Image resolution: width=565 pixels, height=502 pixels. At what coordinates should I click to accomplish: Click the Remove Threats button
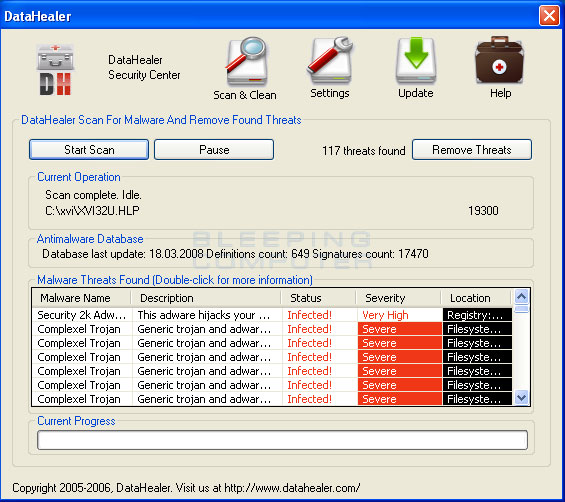(x=472, y=150)
